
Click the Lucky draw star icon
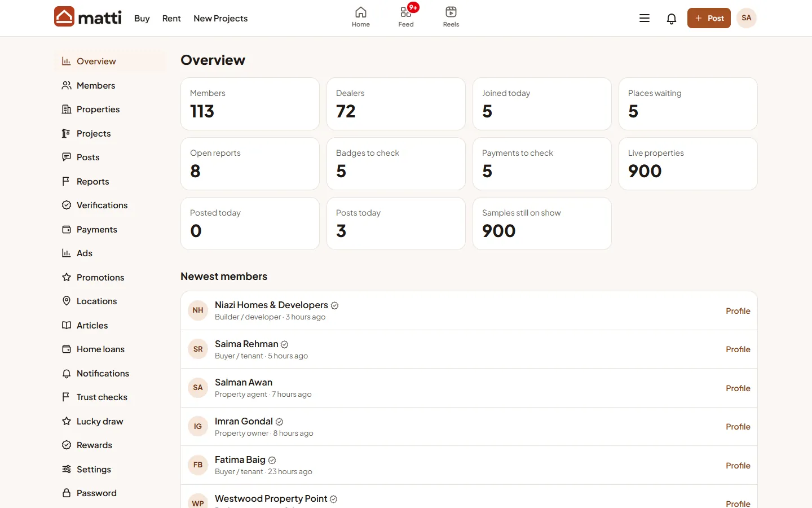pyautogui.click(x=67, y=421)
